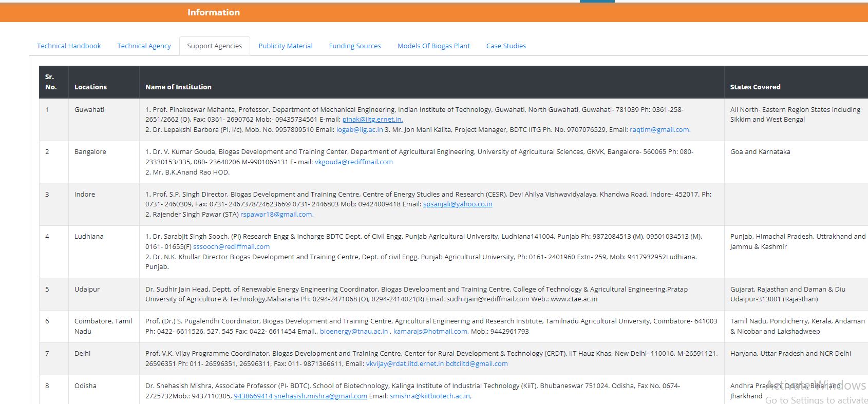Click the Goa and Karnataka states cell

click(x=796, y=162)
